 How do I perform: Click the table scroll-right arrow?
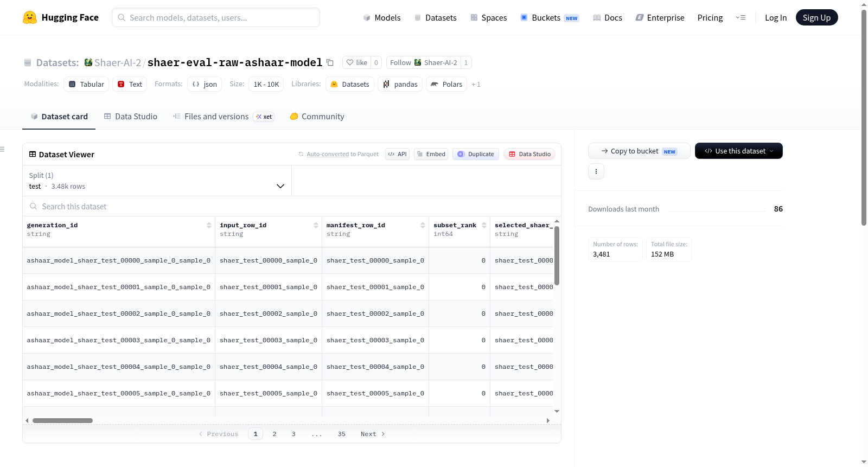(548, 420)
